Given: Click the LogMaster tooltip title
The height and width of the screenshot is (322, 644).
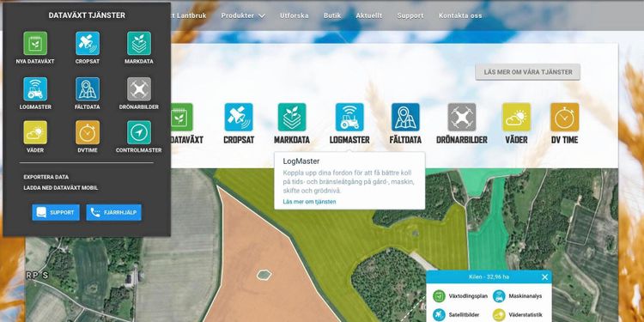Looking at the screenshot, I should [301, 161].
